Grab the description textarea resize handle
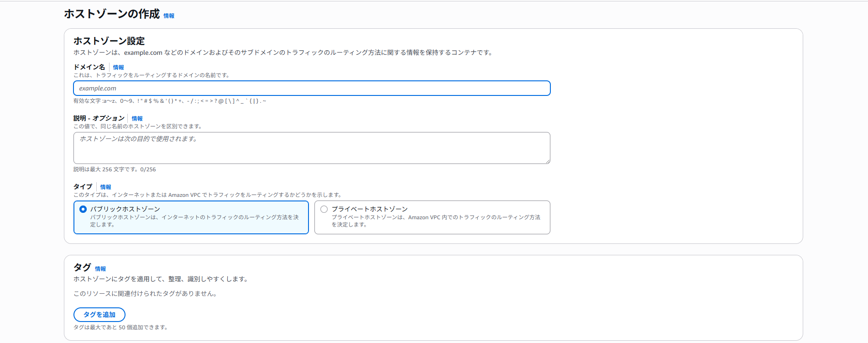868x343 pixels. click(x=548, y=161)
